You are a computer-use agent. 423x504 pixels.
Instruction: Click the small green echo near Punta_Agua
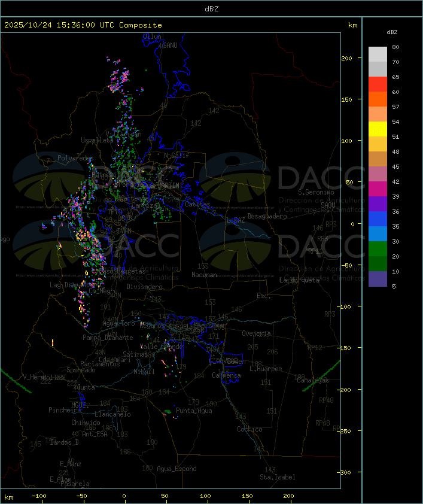(x=168, y=412)
